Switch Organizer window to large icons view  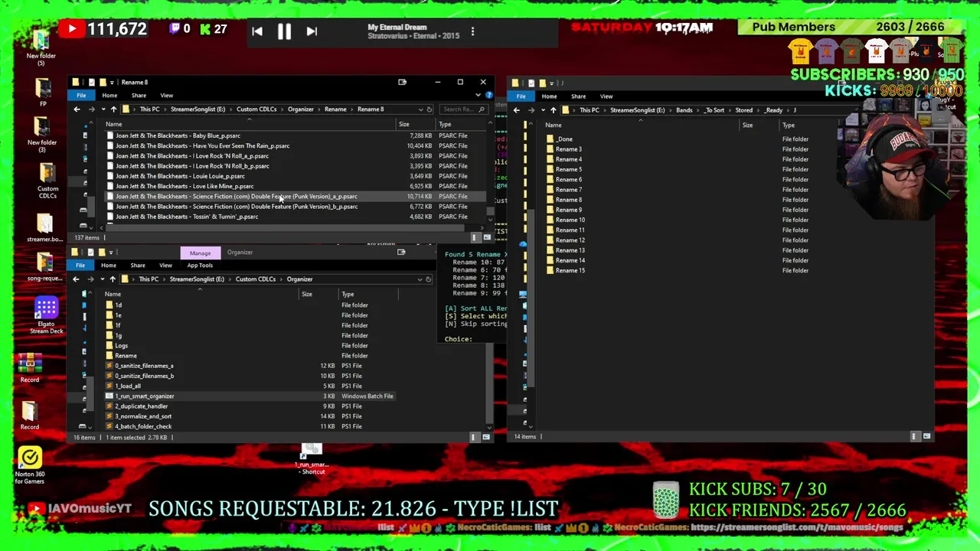(485, 437)
